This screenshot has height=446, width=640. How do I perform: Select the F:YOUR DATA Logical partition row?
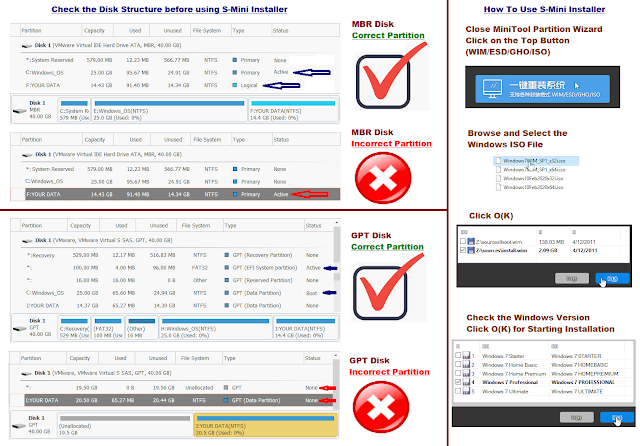click(175, 85)
